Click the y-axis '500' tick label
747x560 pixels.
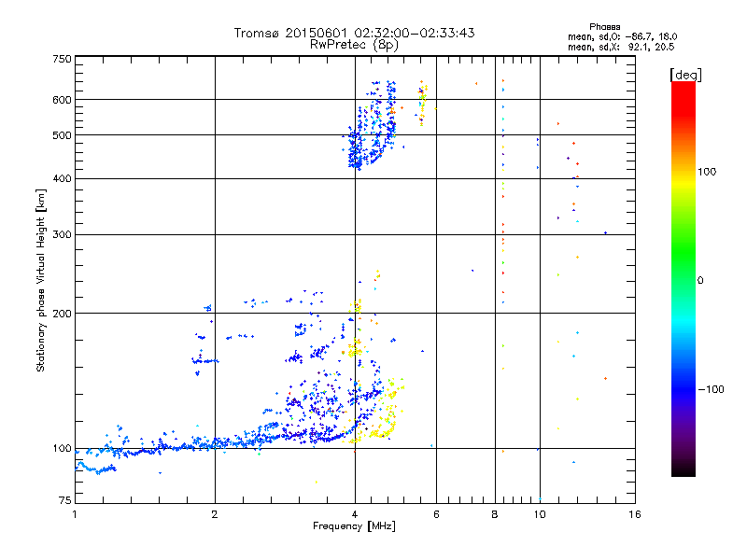tap(62, 135)
